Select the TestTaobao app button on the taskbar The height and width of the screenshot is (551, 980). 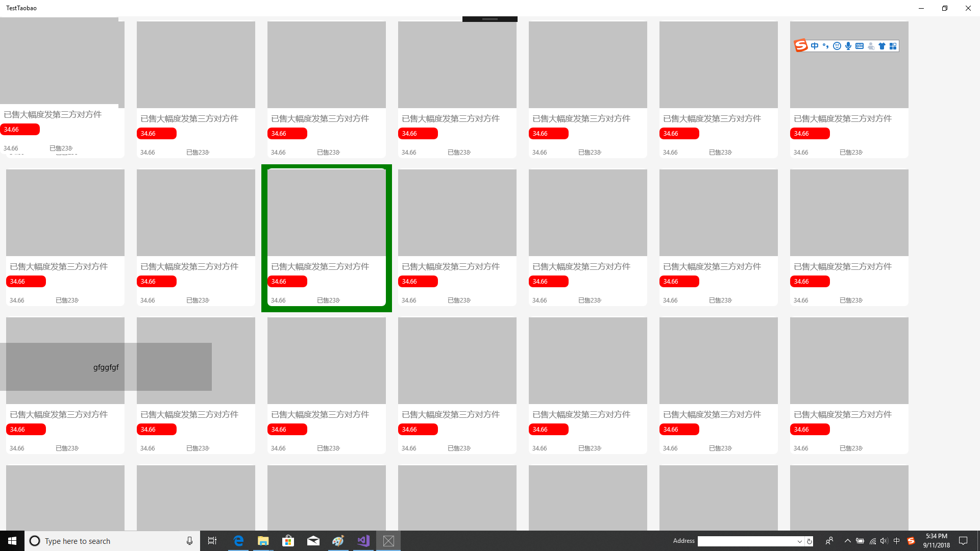coord(388,541)
